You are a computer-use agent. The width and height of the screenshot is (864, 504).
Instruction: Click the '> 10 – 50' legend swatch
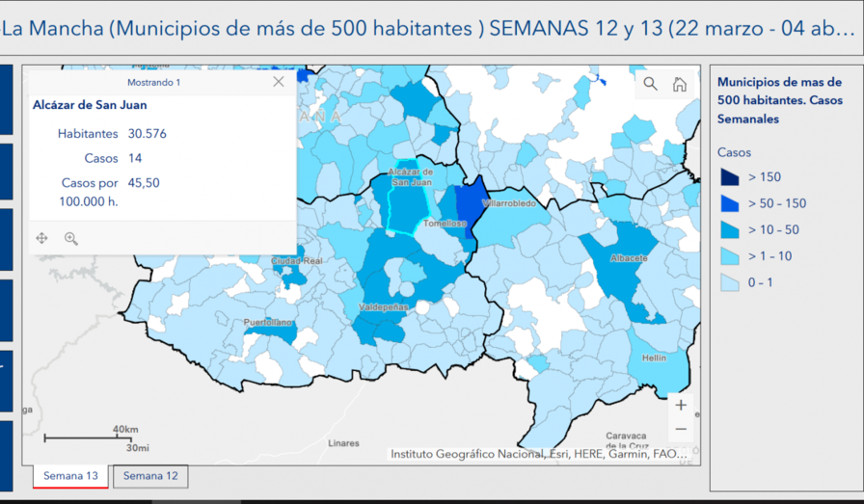(x=730, y=229)
